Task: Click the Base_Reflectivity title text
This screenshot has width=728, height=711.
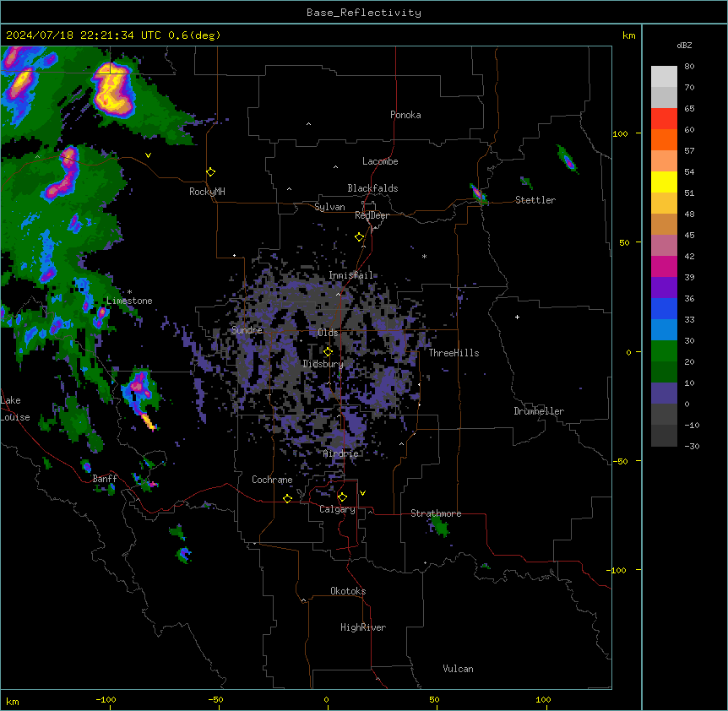Action: 364,13
